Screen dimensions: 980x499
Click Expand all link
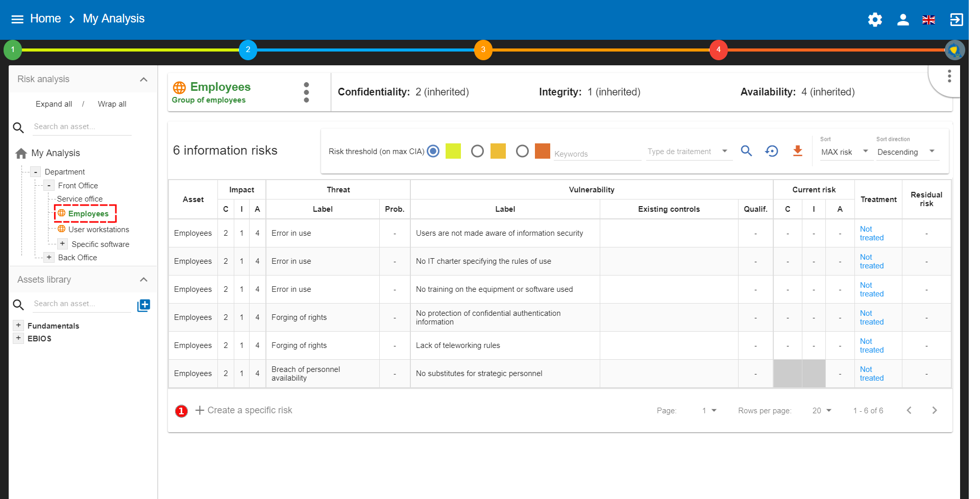54,104
